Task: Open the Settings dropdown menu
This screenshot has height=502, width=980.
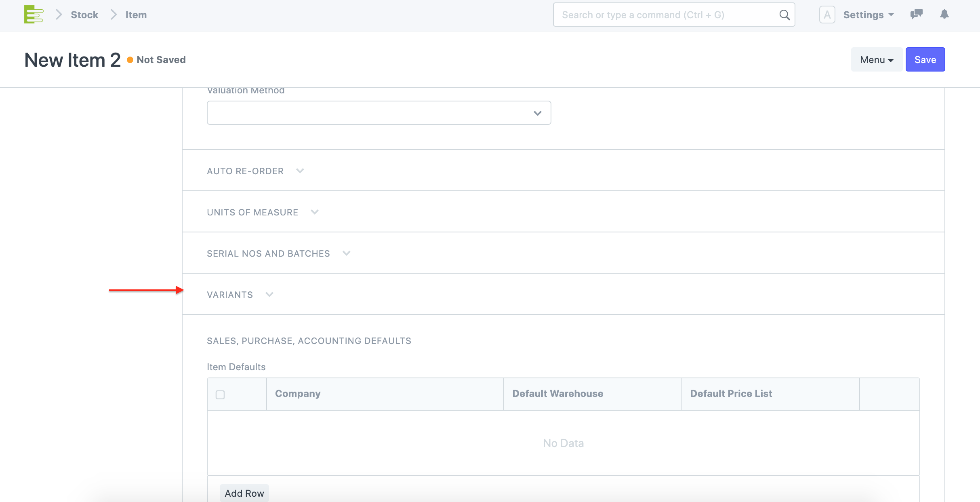Action: point(868,15)
